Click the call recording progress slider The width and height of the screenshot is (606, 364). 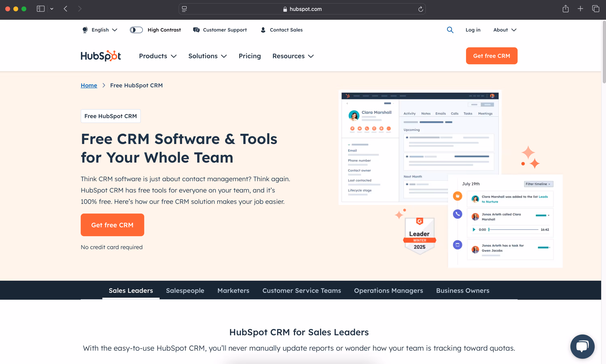[x=513, y=230]
